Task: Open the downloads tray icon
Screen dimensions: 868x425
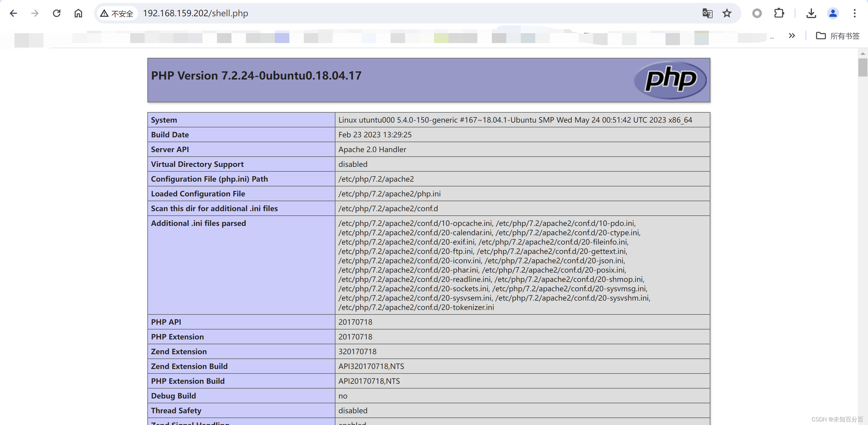Action: click(811, 14)
